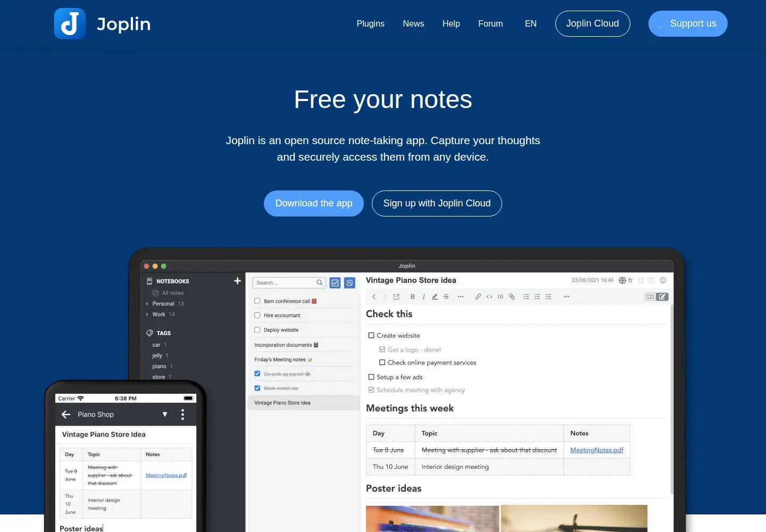The width and height of the screenshot is (766, 532).
Task: Click Sign up with Joplin Cloud
Action: pos(437,203)
